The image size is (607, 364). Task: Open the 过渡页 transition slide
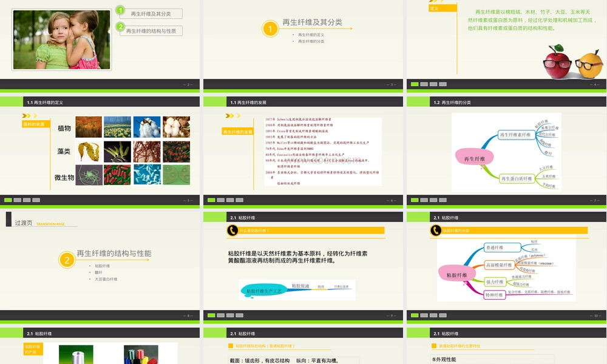100,267
